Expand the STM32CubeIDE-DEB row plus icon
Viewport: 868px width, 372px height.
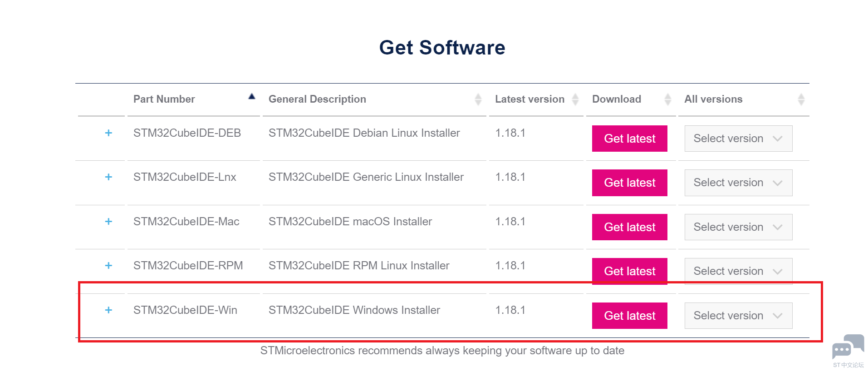108,133
